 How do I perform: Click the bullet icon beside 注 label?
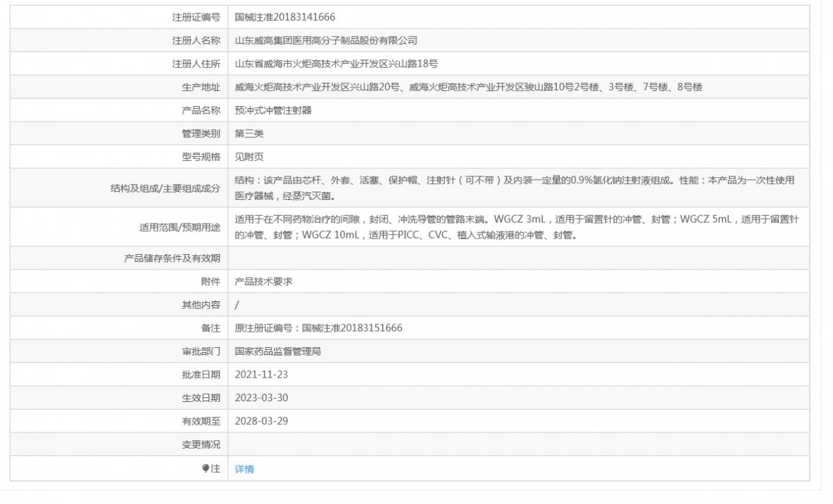pyautogui.click(x=205, y=469)
